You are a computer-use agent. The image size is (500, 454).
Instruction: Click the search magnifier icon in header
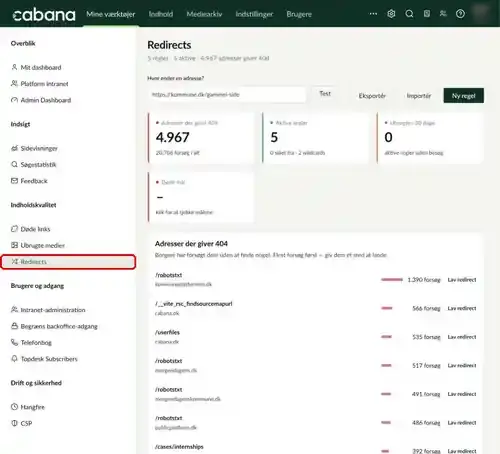409,14
